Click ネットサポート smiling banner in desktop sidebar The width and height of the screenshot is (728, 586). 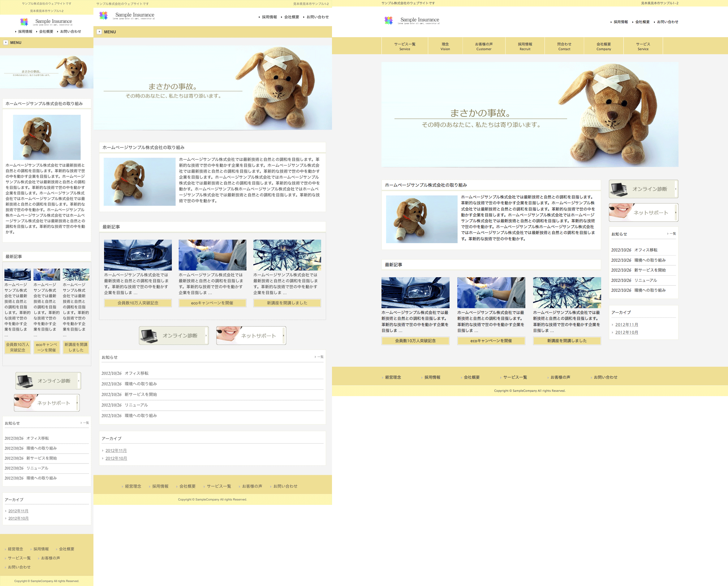coord(643,212)
